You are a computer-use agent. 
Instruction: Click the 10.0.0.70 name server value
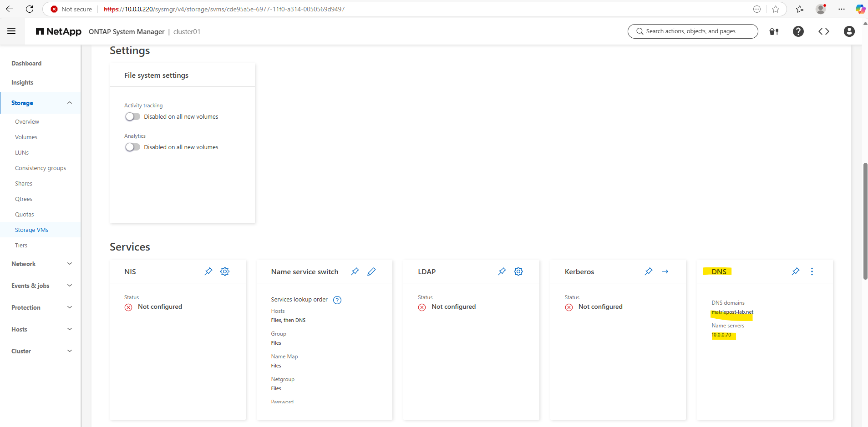click(721, 335)
